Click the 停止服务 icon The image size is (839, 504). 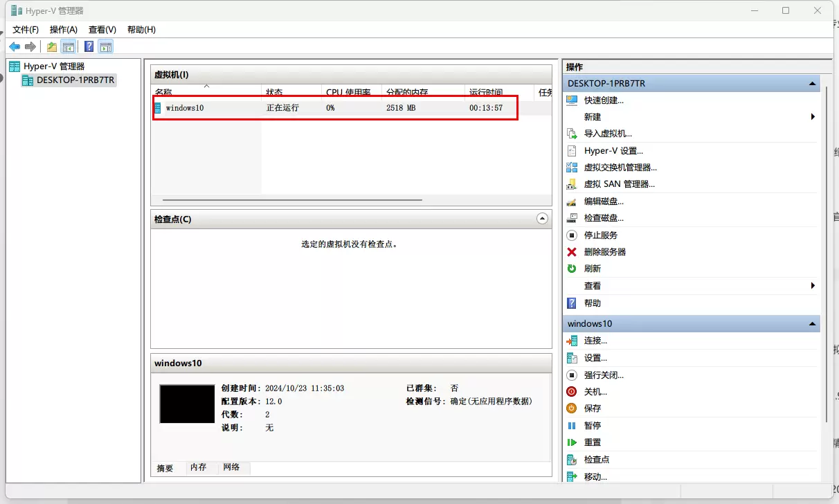572,235
